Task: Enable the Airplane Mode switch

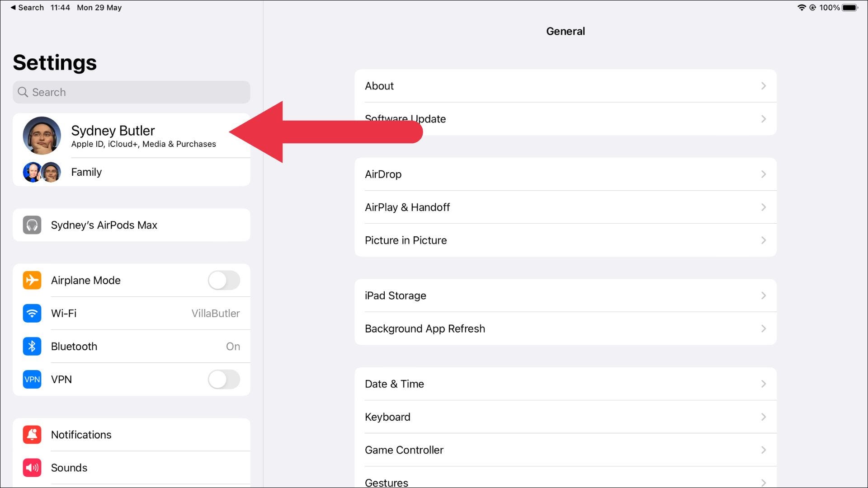Action: click(224, 280)
